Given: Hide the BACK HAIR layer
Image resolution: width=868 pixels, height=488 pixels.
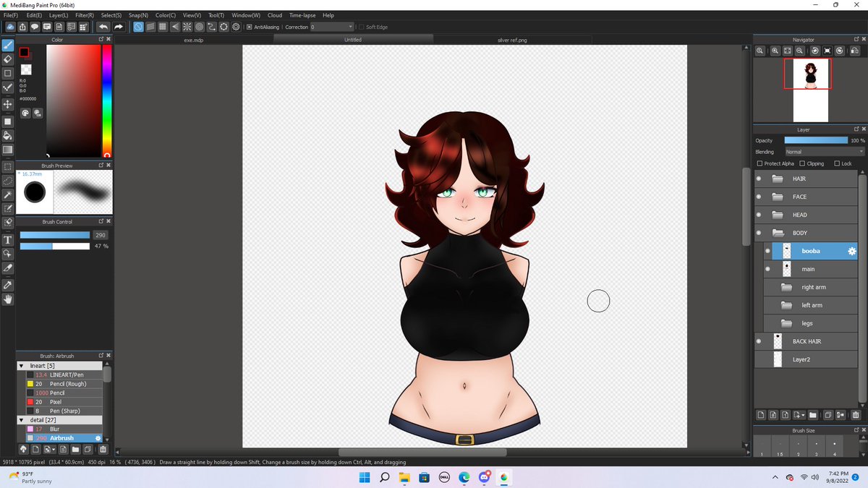Looking at the screenshot, I should click(x=759, y=341).
